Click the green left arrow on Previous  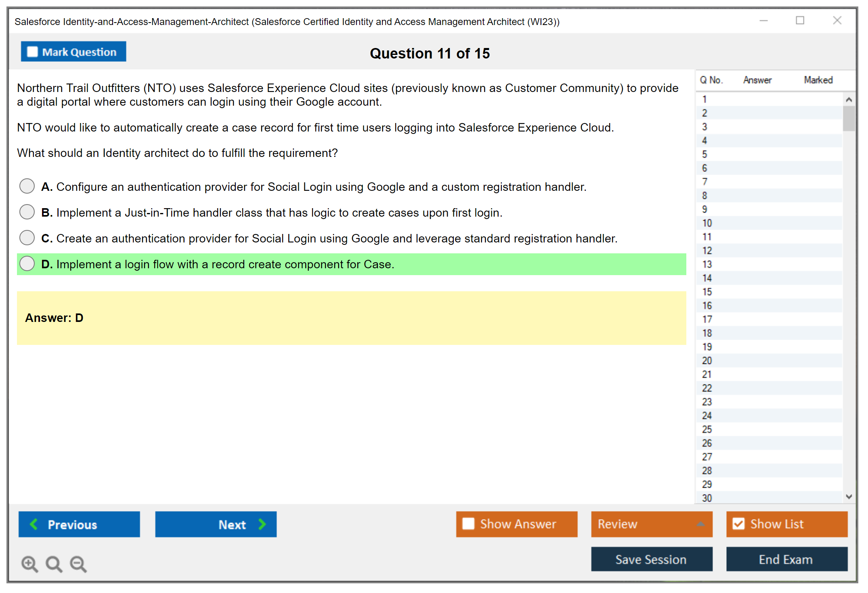34,524
